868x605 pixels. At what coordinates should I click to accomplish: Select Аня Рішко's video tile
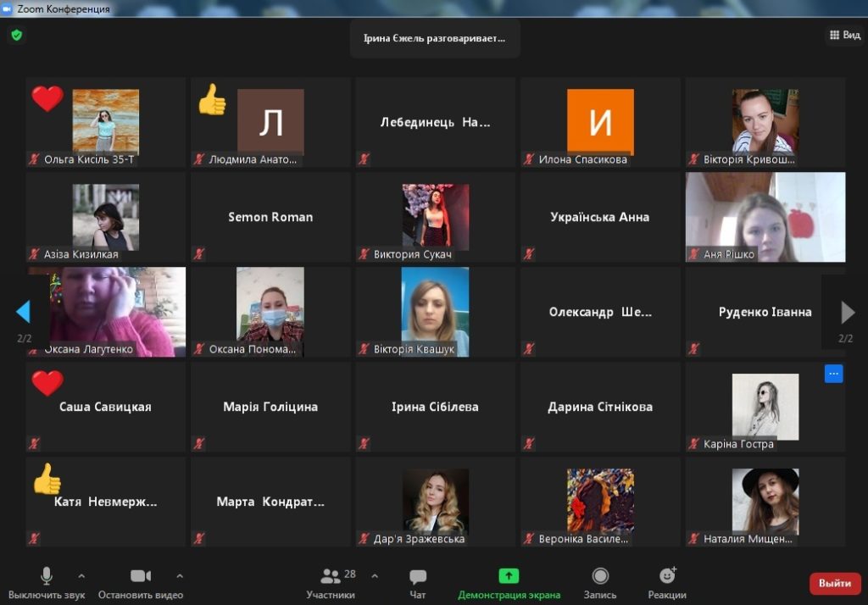765,217
